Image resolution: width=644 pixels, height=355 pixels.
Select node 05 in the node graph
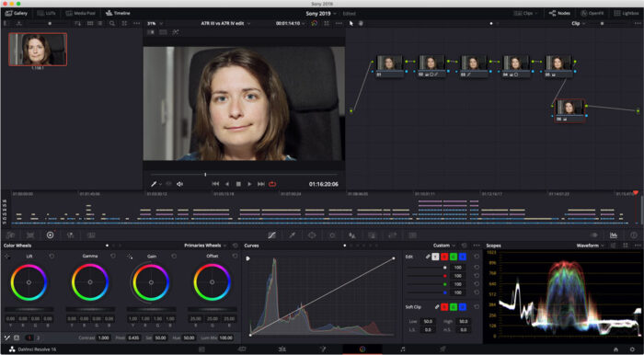pyautogui.click(x=558, y=65)
